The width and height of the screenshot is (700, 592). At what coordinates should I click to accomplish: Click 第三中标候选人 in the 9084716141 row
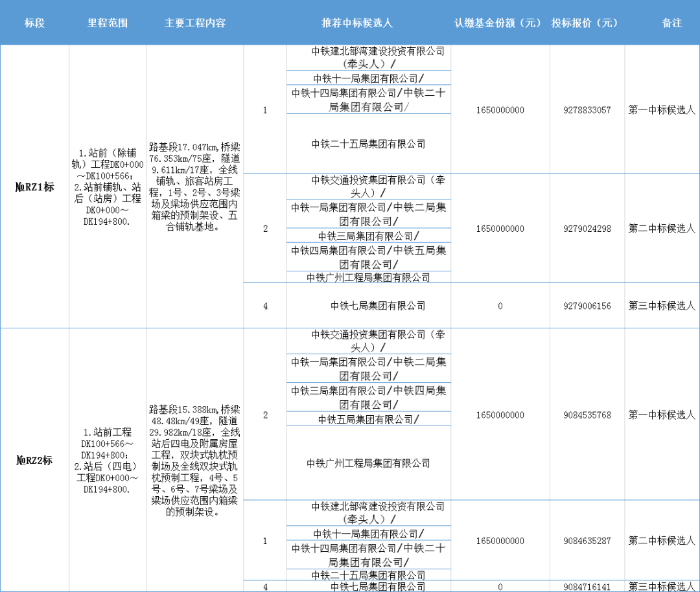click(662, 587)
